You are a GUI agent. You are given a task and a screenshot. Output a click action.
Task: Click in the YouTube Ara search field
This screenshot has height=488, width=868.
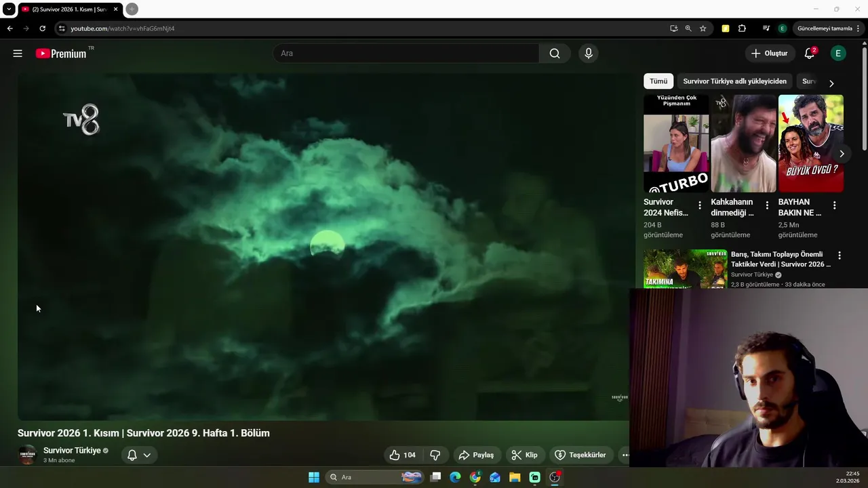(x=406, y=54)
